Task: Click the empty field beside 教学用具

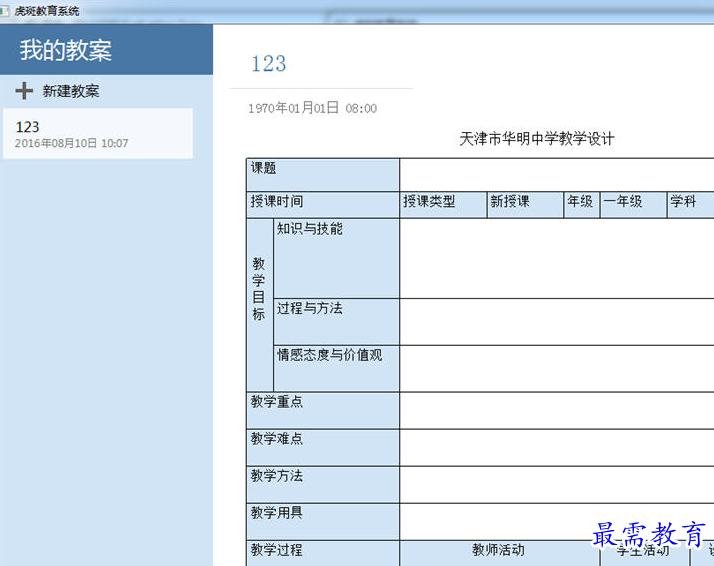Action: 556,522
